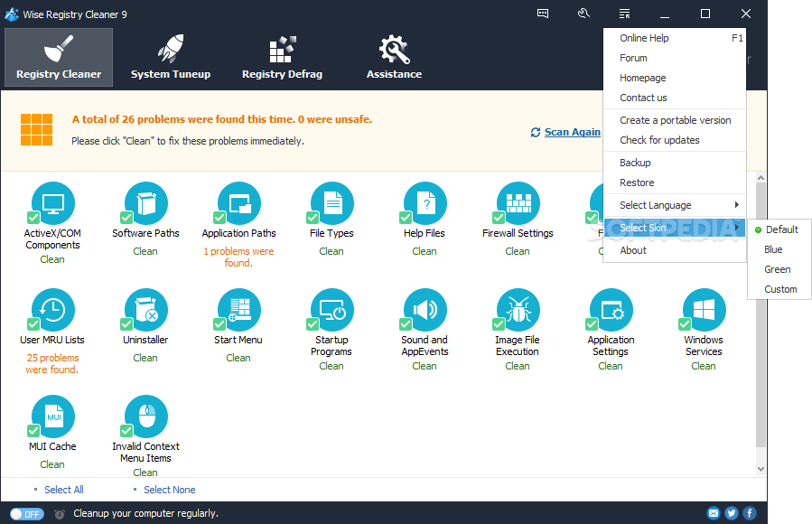
Task: Open the Startup Programs category icon
Action: tap(332, 310)
